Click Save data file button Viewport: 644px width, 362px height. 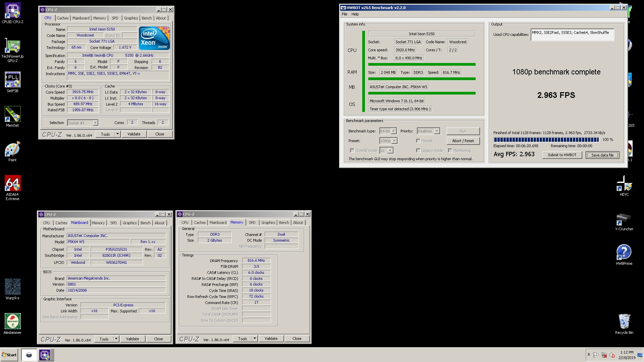(x=602, y=155)
